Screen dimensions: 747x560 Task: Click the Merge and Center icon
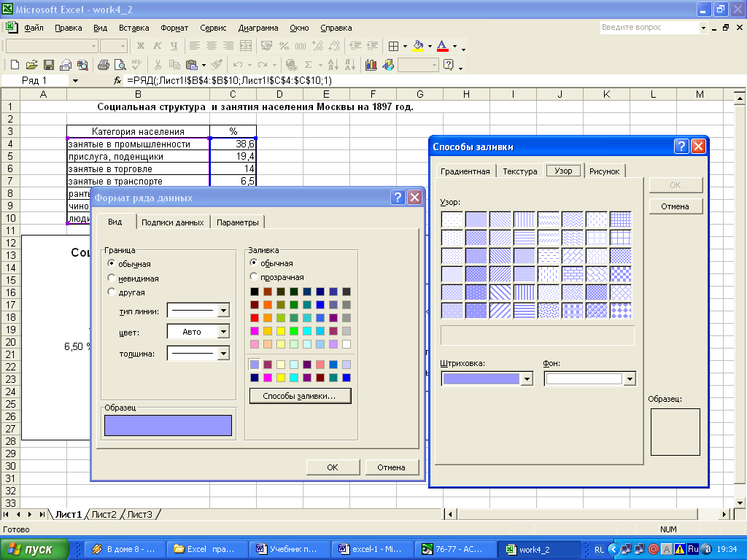tap(246, 46)
